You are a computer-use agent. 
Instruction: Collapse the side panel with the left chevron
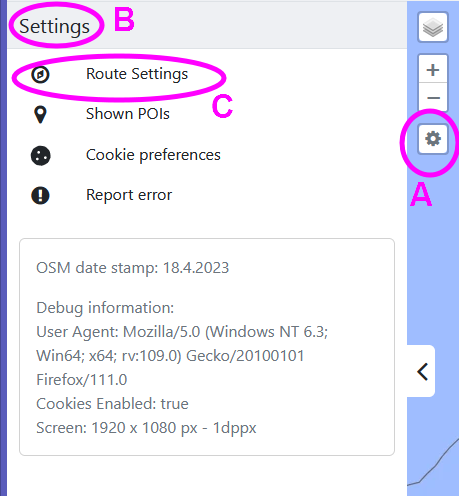pyautogui.click(x=422, y=372)
